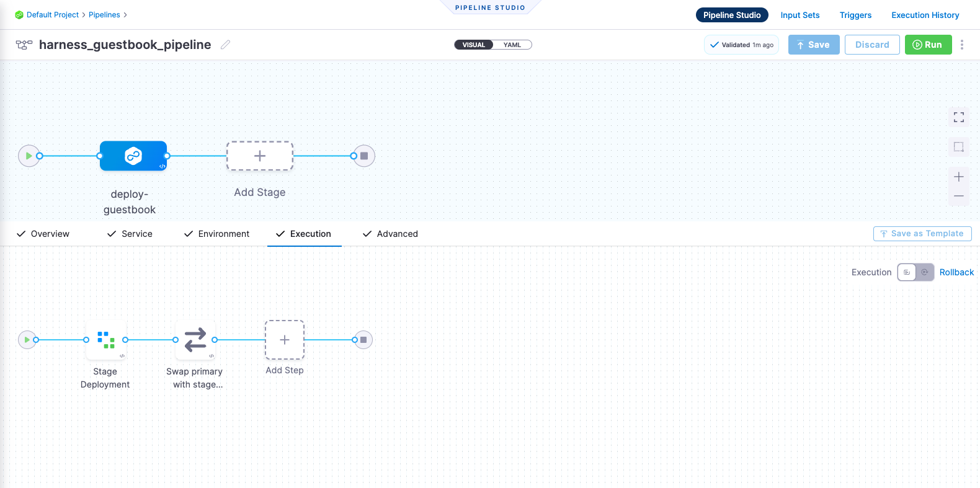The image size is (980, 488).
Task: Switch the editor to YAML view
Action: coord(512,45)
